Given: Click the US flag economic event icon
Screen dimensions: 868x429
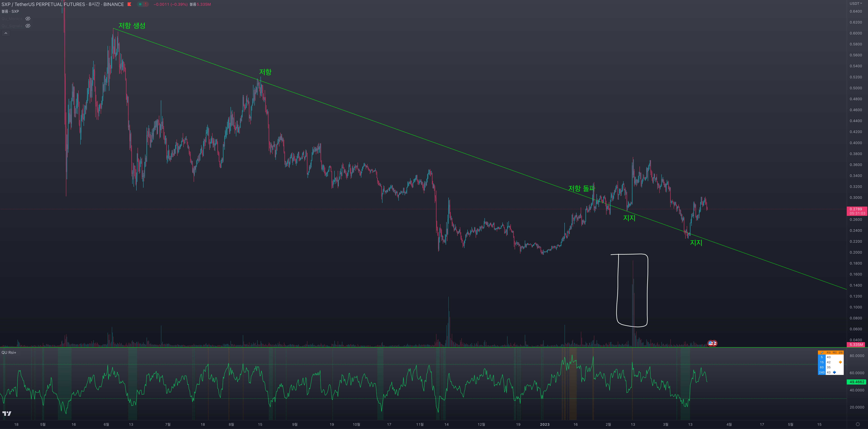Looking at the screenshot, I should tap(711, 343).
